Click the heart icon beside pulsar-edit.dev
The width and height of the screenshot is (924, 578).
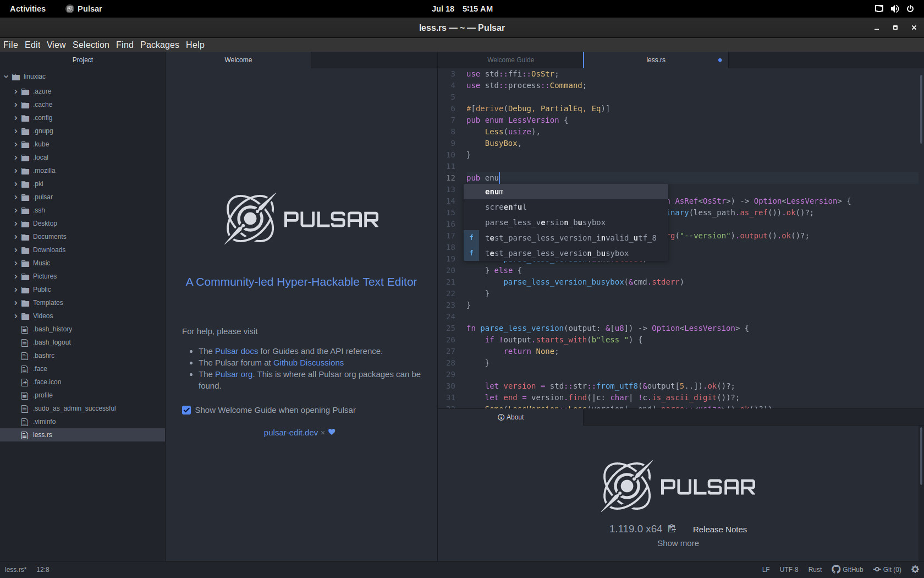tap(332, 432)
